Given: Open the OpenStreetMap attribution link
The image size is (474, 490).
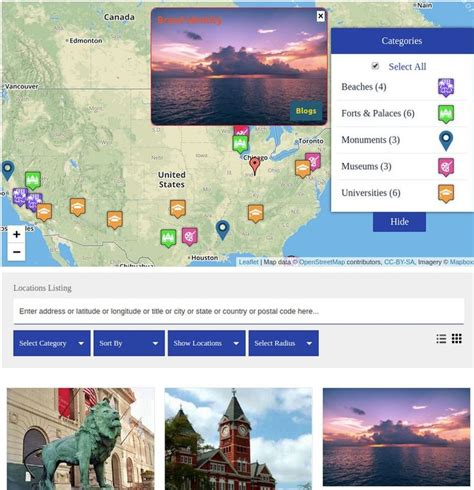Looking at the screenshot, I should tap(322, 262).
